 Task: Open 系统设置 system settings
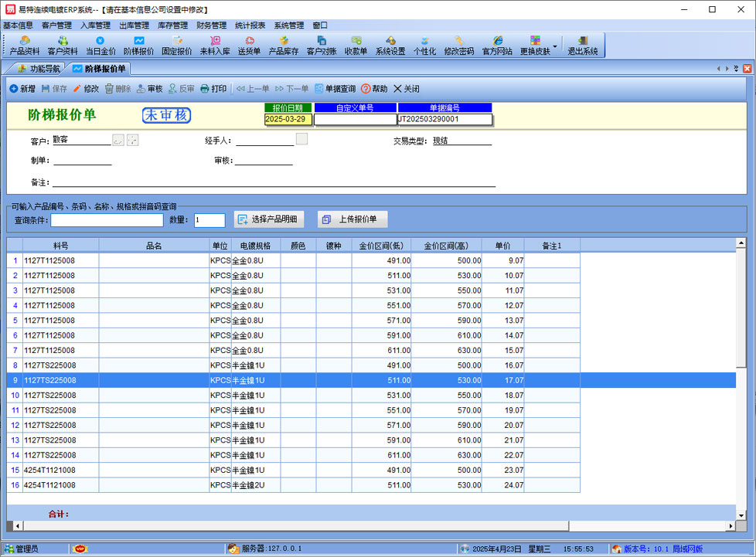(390, 46)
